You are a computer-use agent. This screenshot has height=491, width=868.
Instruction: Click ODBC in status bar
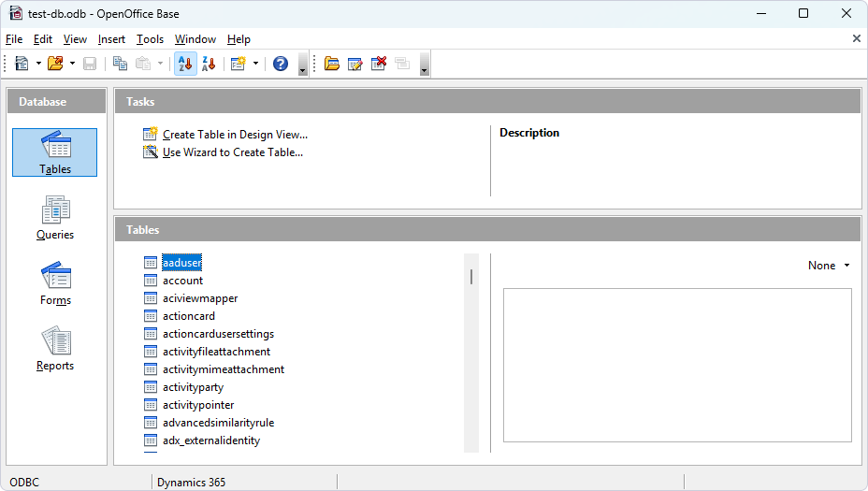click(x=24, y=483)
